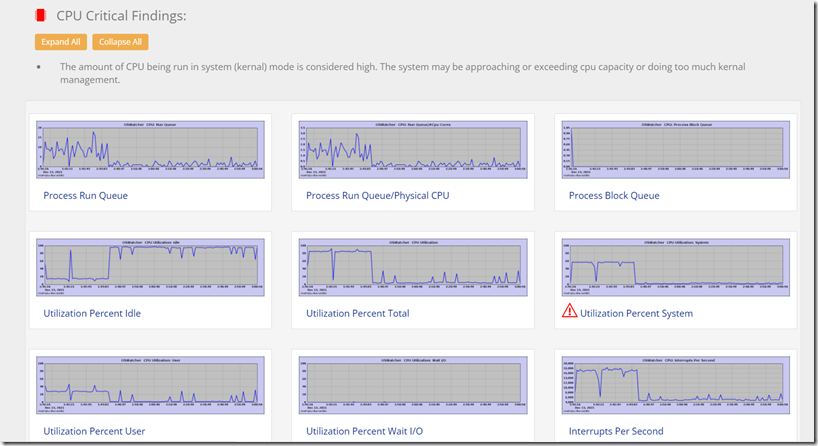Image resolution: width=818 pixels, height=446 pixels.
Task: Follow the Utilization Percent Idle link
Action: pyautogui.click(x=92, y=314)
